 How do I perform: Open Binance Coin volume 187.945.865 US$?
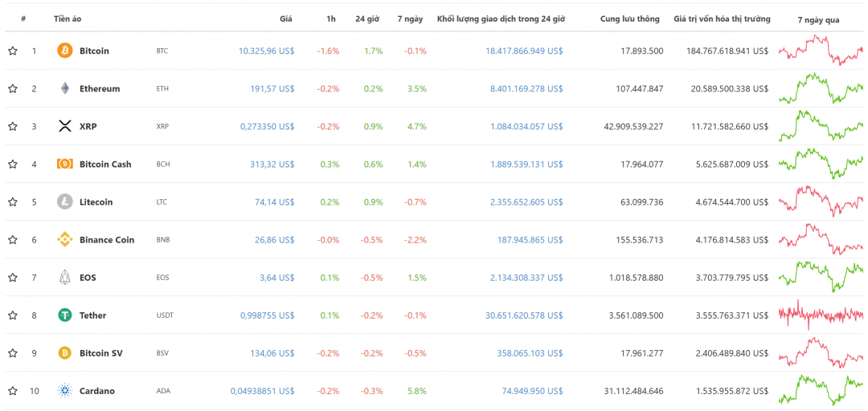(529, 239)
